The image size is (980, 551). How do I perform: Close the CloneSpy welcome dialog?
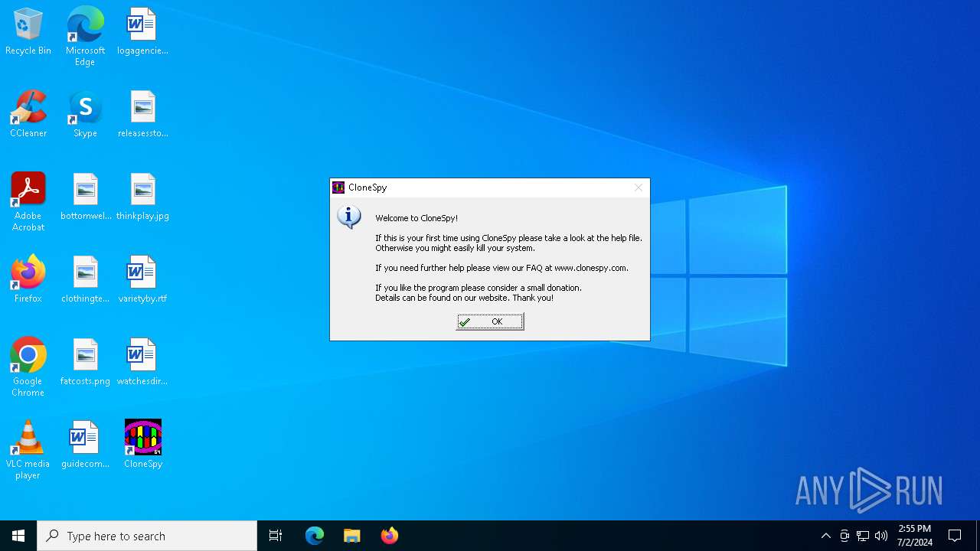[x=639, y=187]
